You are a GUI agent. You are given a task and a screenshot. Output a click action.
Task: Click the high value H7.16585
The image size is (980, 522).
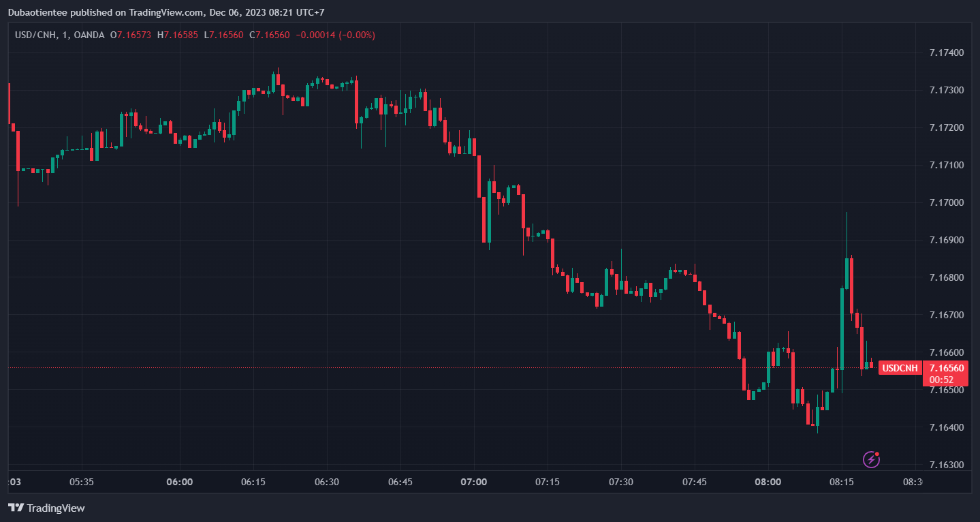pyautogui.click(x=177, y=35)
